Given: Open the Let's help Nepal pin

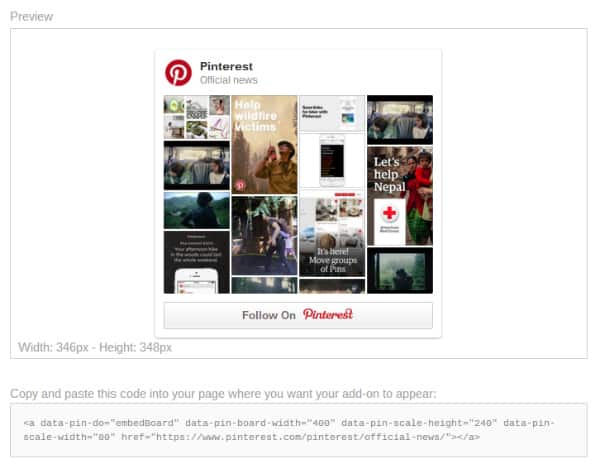Looking at the screenshot, I should coord(400,196).
